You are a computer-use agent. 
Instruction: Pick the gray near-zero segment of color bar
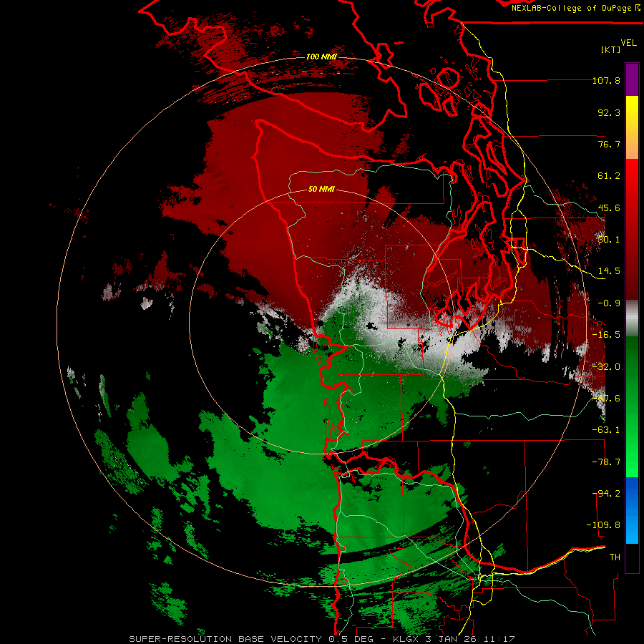coord(632,318)
